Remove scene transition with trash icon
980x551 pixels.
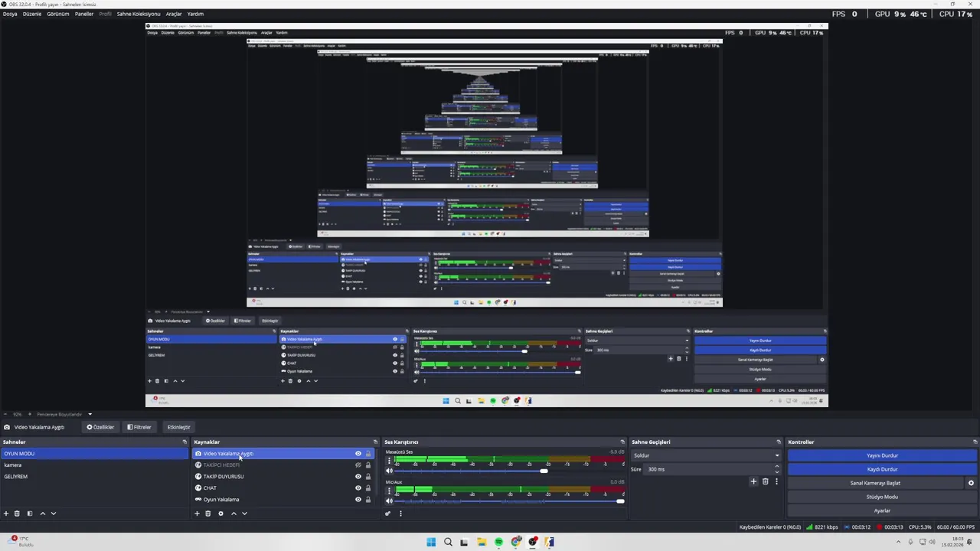click(x=765, y=481)
